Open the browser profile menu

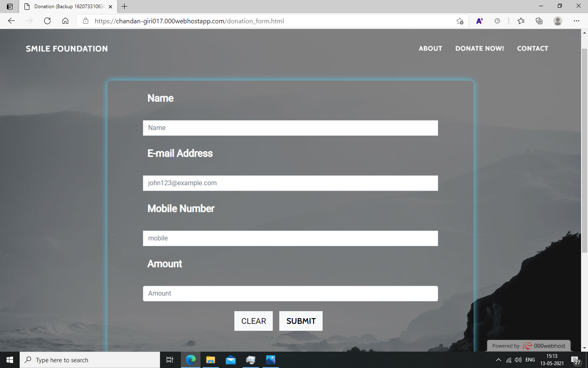[x=558, y=21]
